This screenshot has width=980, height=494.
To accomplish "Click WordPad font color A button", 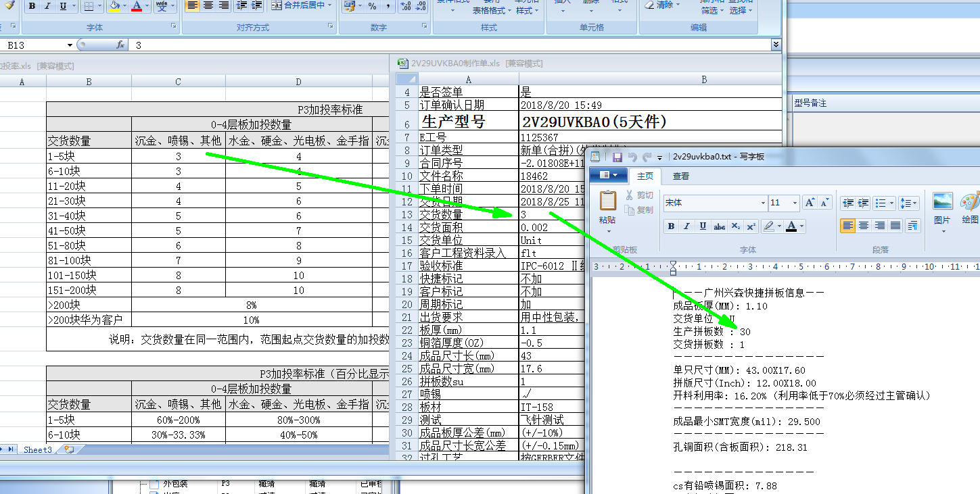I will click(x=791, y=226).
